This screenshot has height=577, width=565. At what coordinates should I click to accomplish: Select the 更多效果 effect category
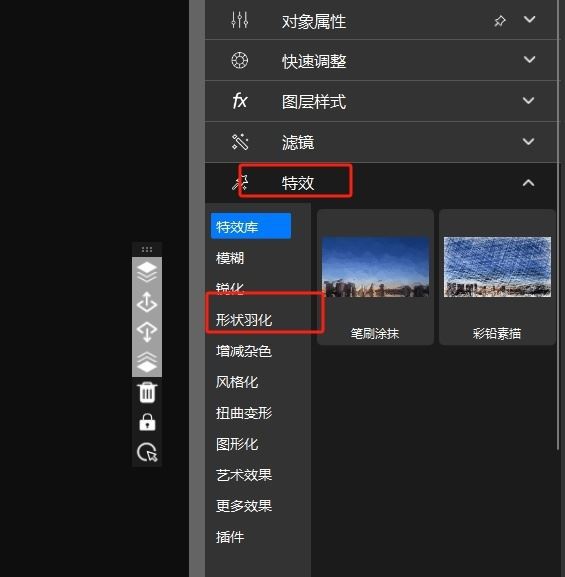pos(244,506)
